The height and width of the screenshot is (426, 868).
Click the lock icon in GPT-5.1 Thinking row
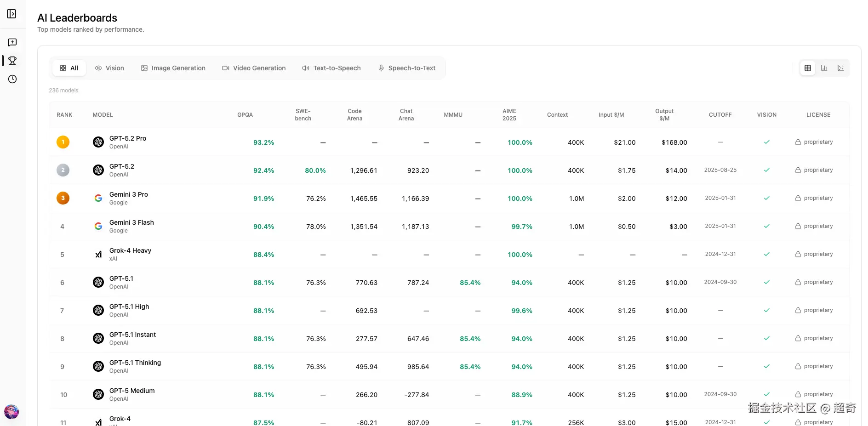798,366
